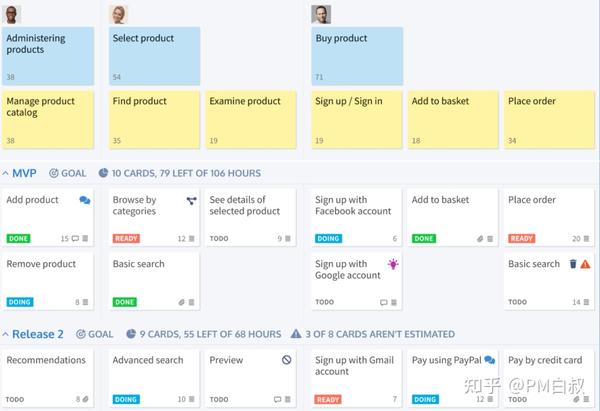
Task: Click the pie chart icon in MVP header
Action: [103, 173]
